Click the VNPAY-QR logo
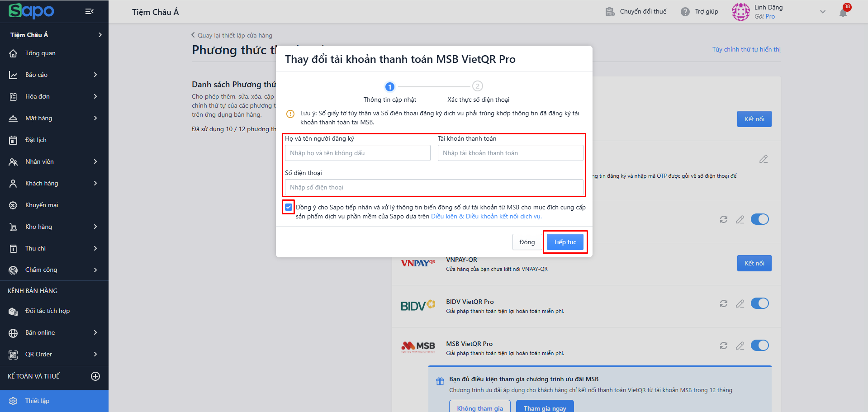 (x=418, y=263)
